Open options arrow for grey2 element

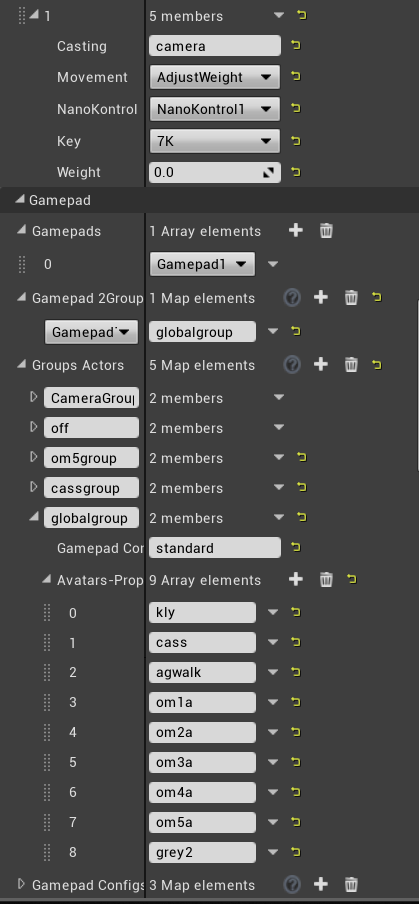(273, 852)
